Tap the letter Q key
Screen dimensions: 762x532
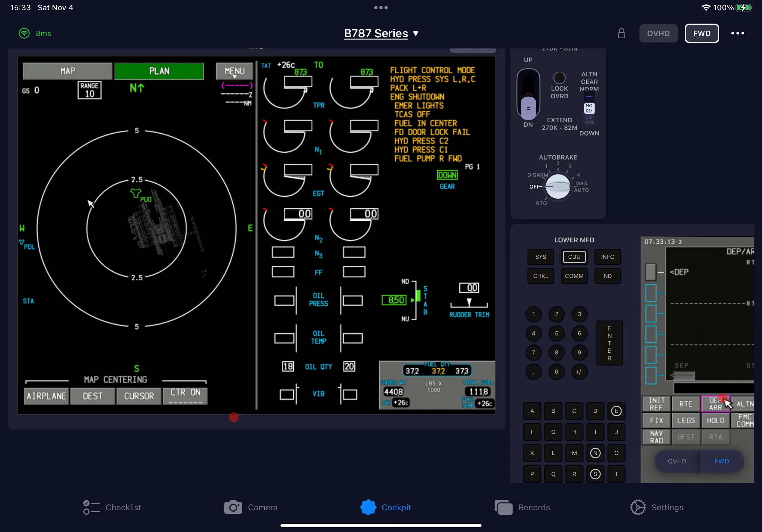tap(553, 474)
